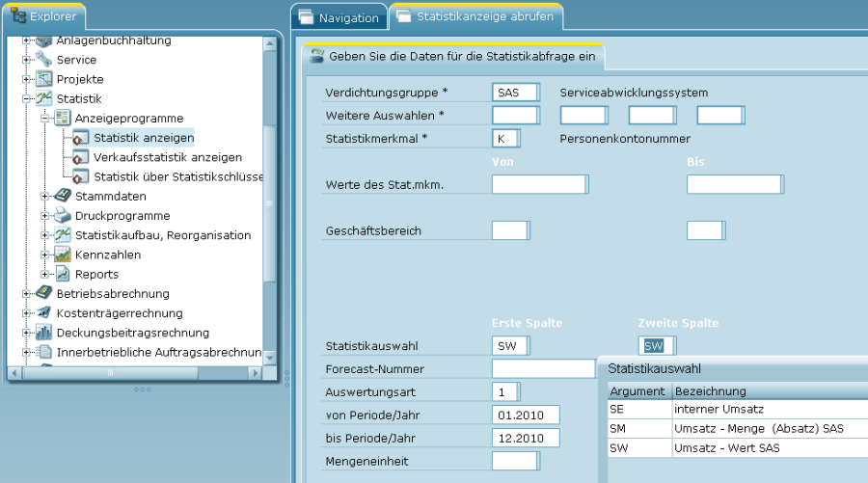Screen dimensions: 868x483
Task: Click the Geschäftsbereich Von field
Action: [511, 230]
